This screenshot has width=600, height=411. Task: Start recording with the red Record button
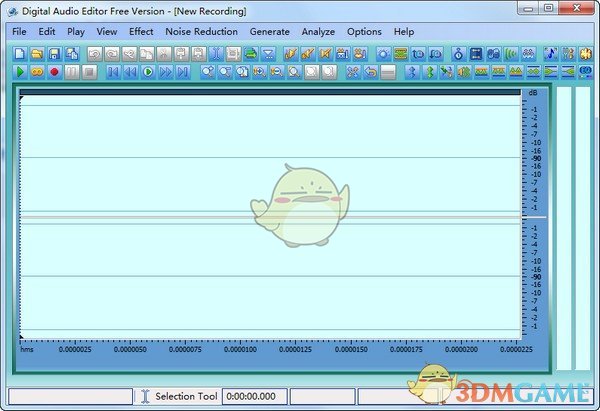click(54, 72)
